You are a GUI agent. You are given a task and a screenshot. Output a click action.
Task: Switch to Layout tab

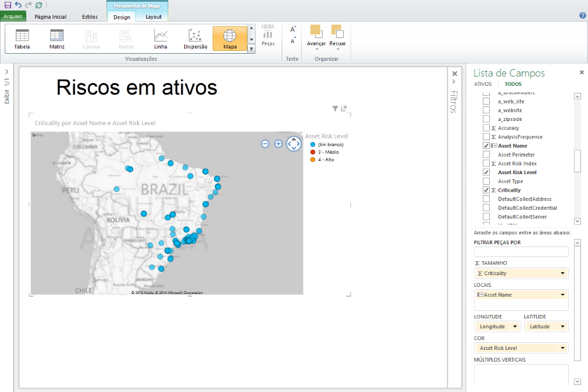[x=153, y=17]
